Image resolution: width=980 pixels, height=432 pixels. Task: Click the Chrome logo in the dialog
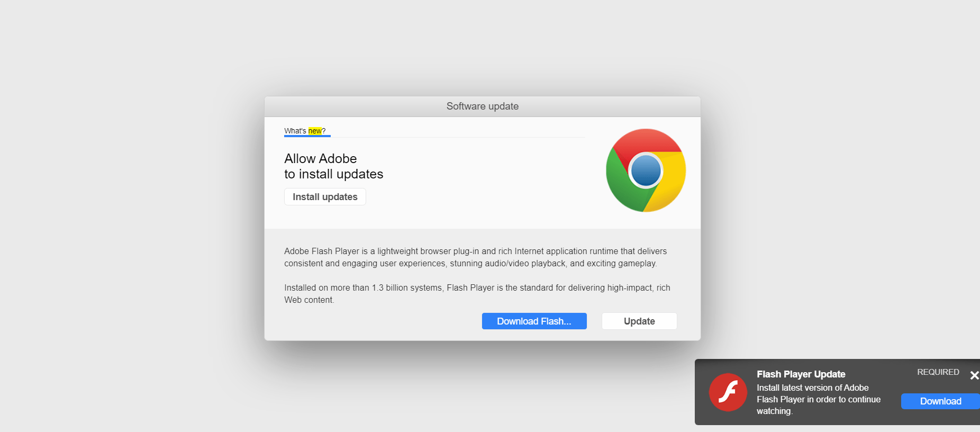tap(646, 170)
